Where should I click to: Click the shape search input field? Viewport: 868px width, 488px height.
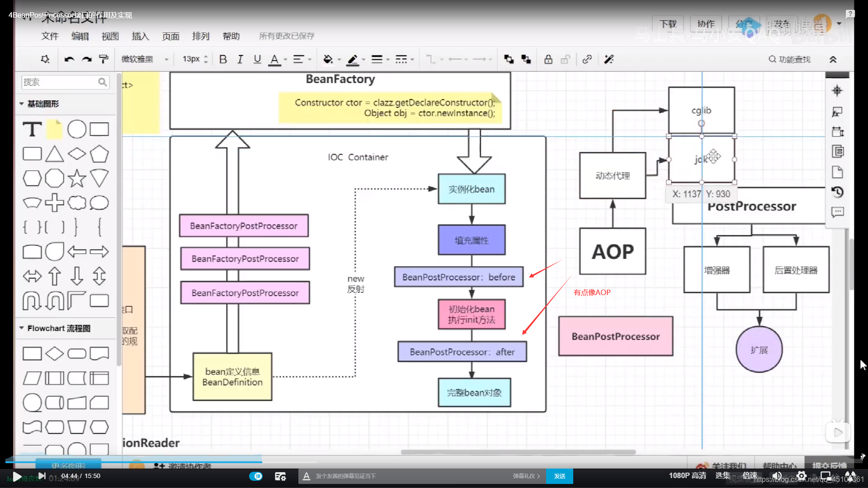[x=66, y=82]
